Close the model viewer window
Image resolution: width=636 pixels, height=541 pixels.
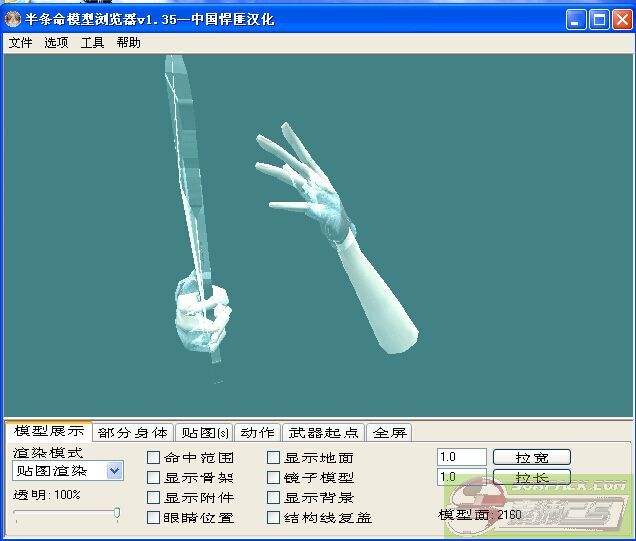coord(622,19)
